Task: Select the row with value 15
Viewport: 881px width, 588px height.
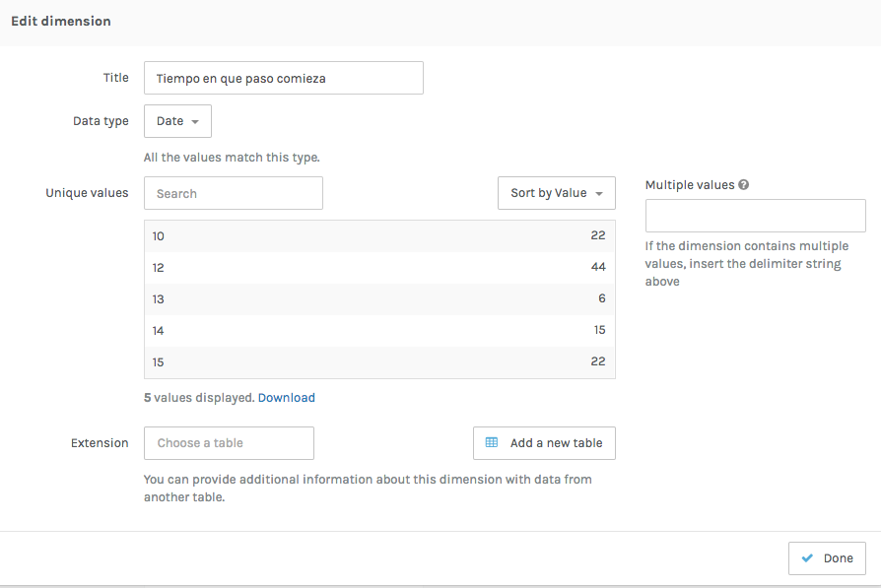Action: pyautogui.click(x=379, y=362)
